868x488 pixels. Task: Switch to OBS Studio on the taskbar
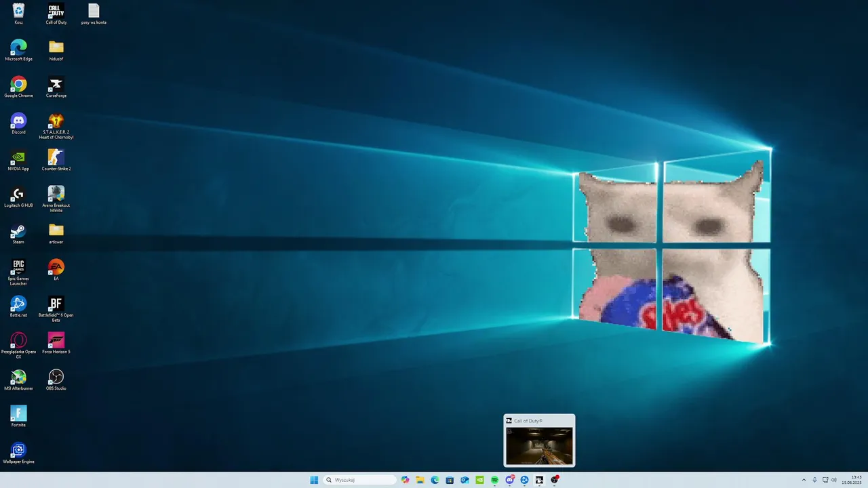coord(554,480)
